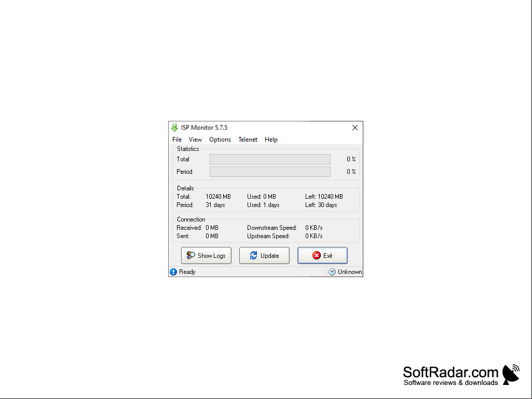The width and height of the screenshot is (532, 399).
Task: Click the Total usage progress bar
Action: [270, 159]
